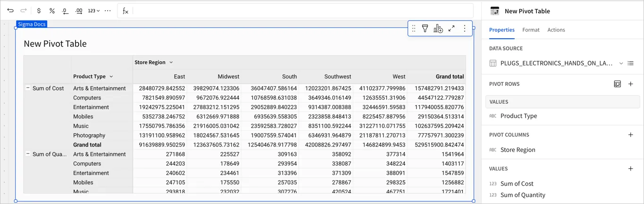
Task: Expand the data source dropdown chevron
Action: (x=621, y=63)
